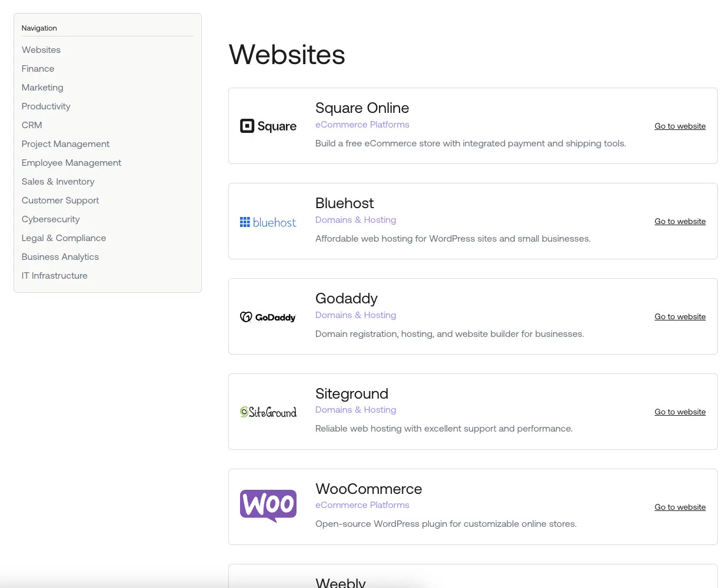Click eCommerce Platforms tag under WooCommerce

(x=362, y=505)
